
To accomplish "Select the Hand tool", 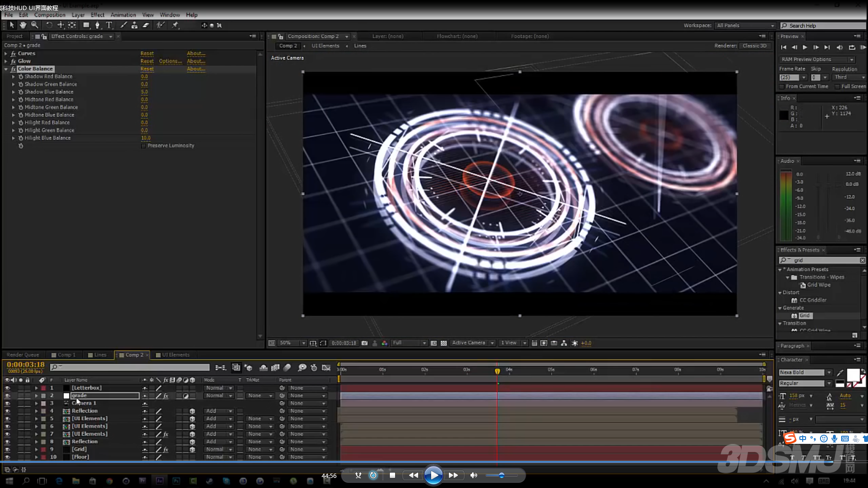I will pos(23,25).
